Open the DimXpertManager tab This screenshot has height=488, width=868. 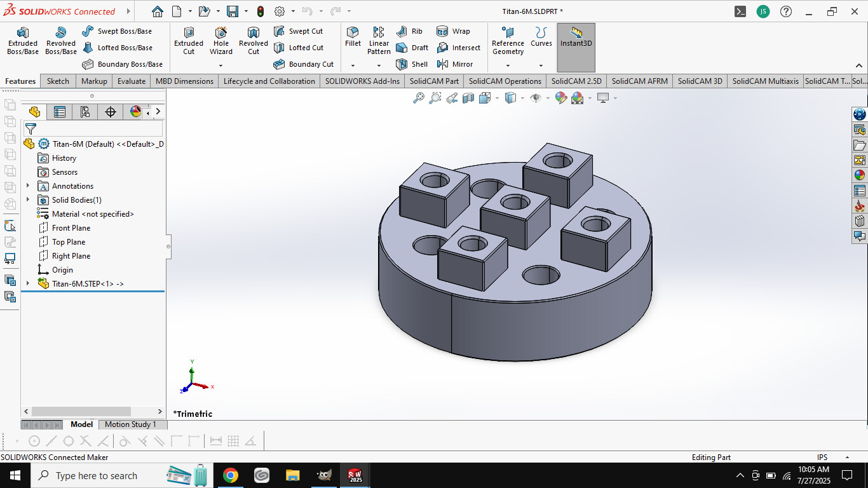pos(111,112)
